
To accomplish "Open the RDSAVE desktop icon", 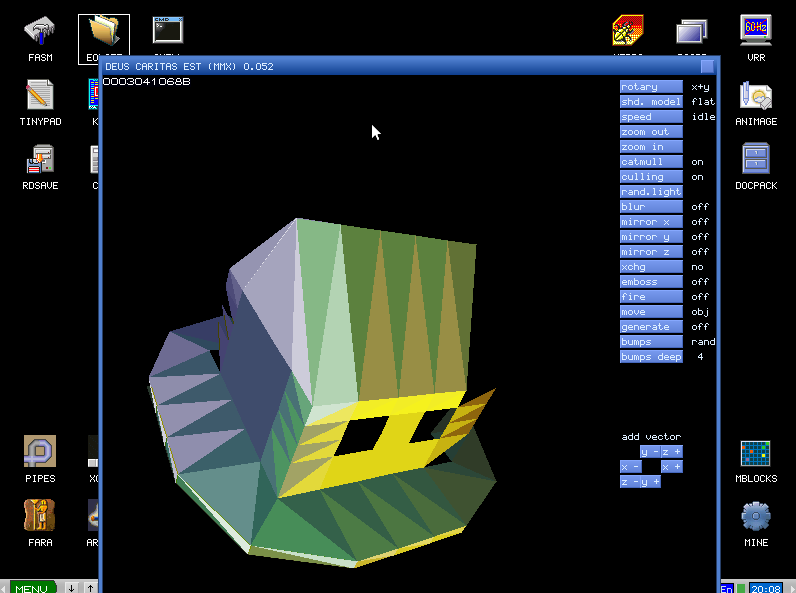I will coord(40,167).
